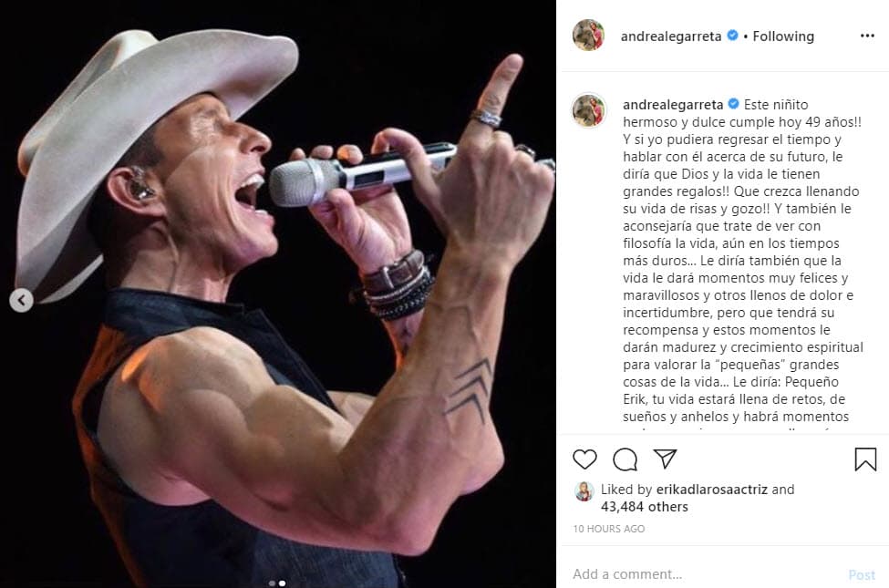The width and height of the screenshot is (889, 588).
Task: Submit a comment with the Post button
Action: pyautogui.click(x=862, y=574)
